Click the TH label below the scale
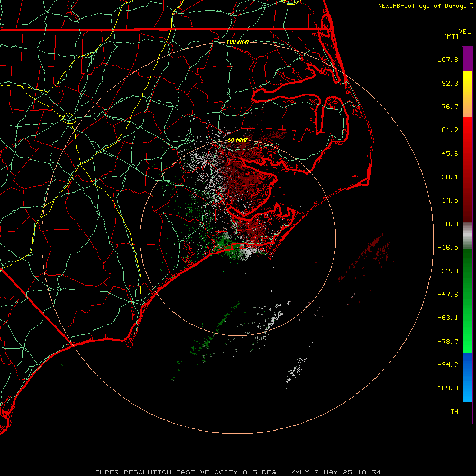 [x=454, y=412]
